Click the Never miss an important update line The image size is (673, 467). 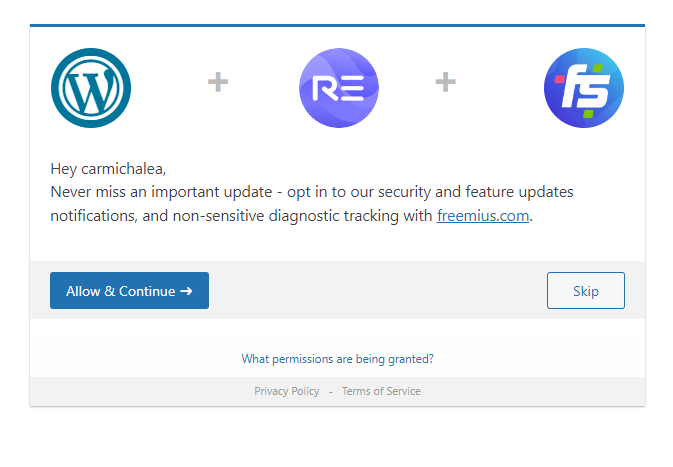tap(312, 191)
